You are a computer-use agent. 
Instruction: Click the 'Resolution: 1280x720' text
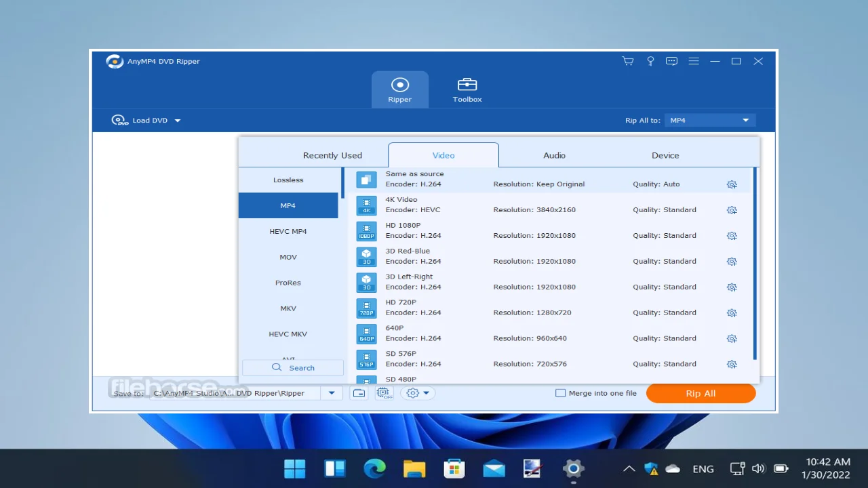532,313
